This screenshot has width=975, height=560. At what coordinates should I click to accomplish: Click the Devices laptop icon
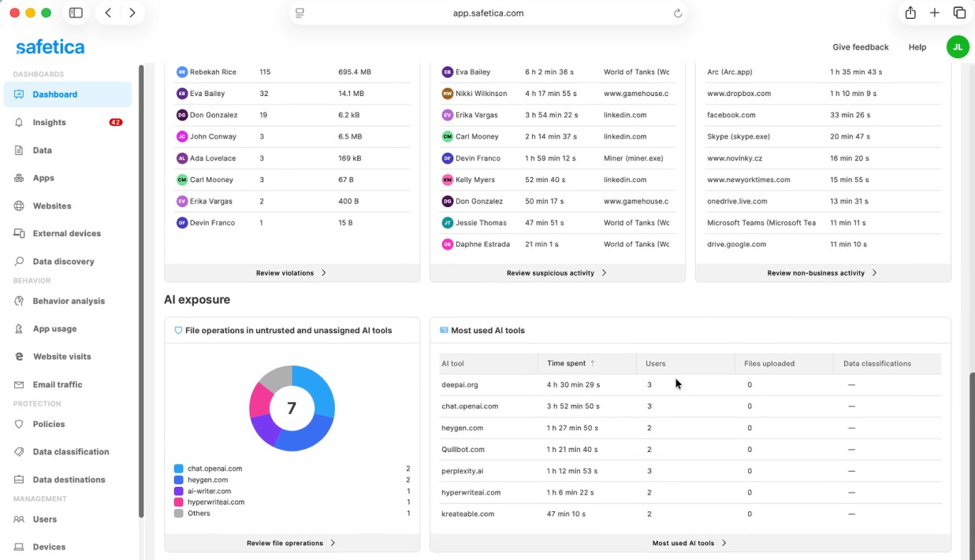click(19, 547)
